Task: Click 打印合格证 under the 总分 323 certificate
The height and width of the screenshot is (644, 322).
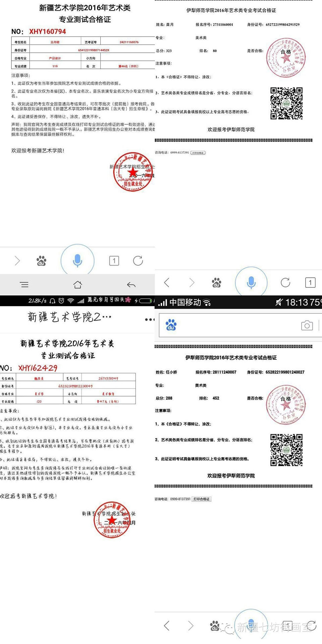Action: [198, 153]
